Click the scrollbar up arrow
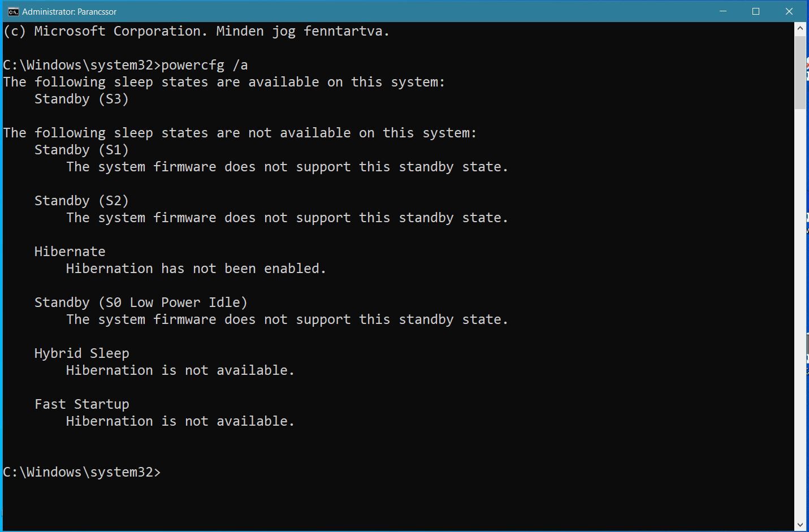Image resolution: width=809 pixels, height=532 pixels. click(800, 28)
